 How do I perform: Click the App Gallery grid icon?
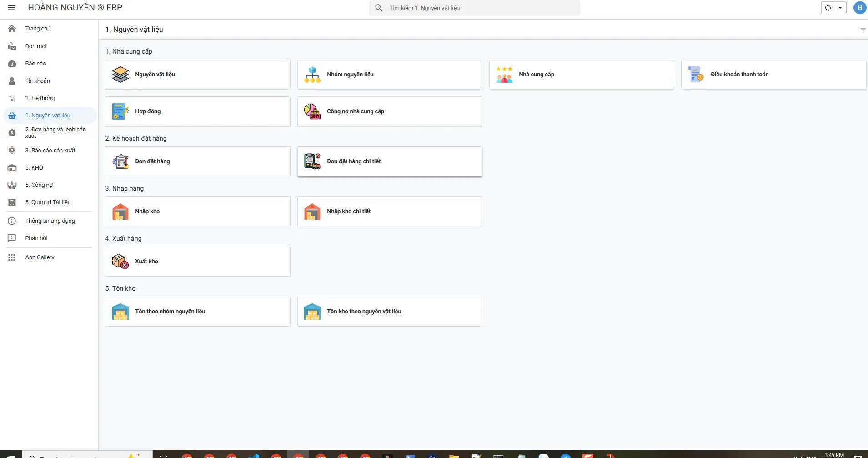tap(12, 257)
